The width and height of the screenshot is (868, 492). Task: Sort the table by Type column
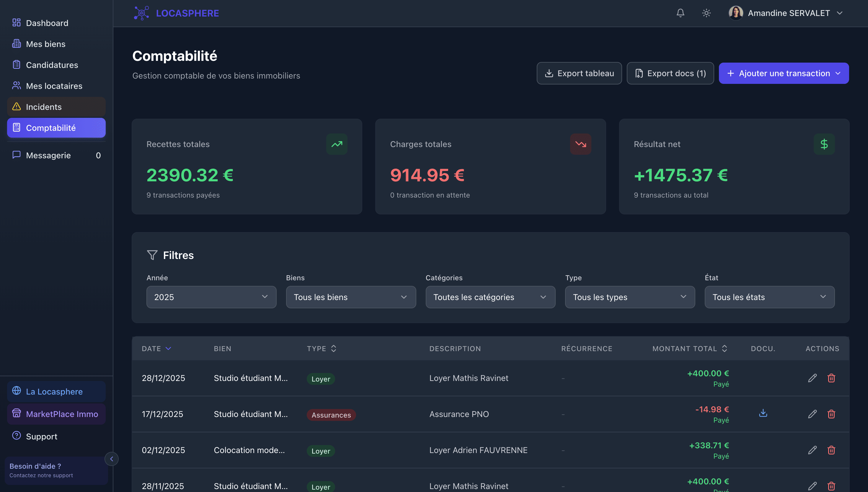pos(321,348)
